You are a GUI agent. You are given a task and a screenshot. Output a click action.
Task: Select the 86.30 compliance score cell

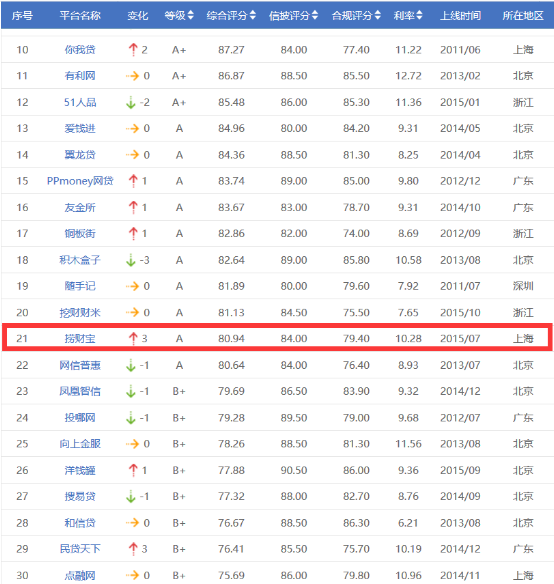point(357,523)
